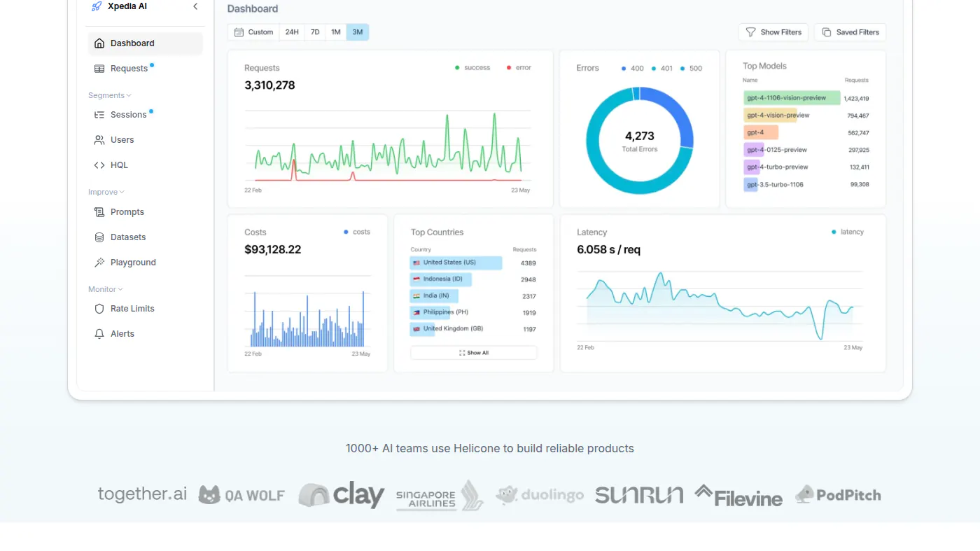This screenshot has width=980, height=551.
Task: Click the gpt-4-1106-vision-preview green bar
Action: click(792, 98)
